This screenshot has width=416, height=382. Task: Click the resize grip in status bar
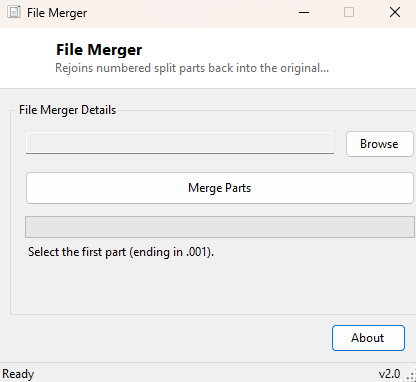(x=410, y=375)
